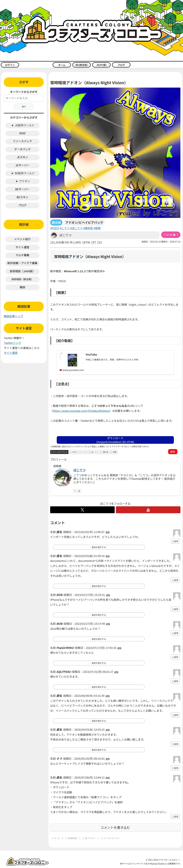Open the JEサーバー category
The height and width of the screenshot is (868, 183).
[22, 165]
